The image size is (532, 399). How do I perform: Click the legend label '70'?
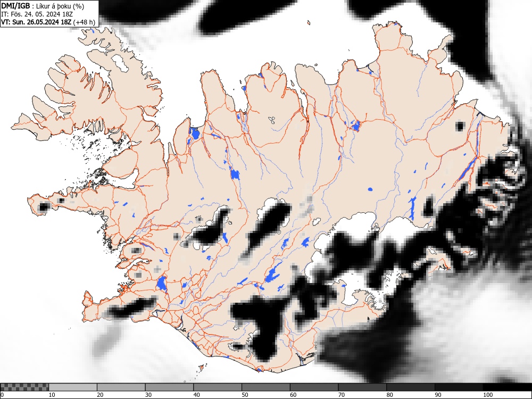click(342, 395)
